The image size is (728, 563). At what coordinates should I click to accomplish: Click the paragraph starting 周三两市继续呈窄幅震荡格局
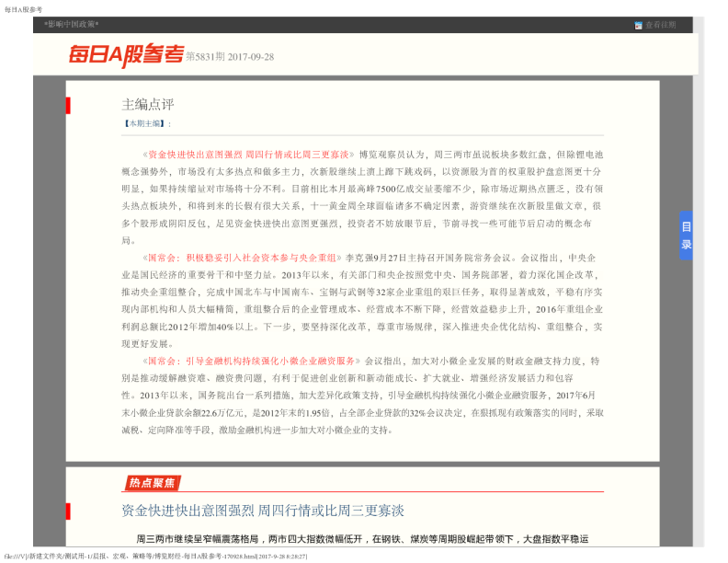(362, 539)
